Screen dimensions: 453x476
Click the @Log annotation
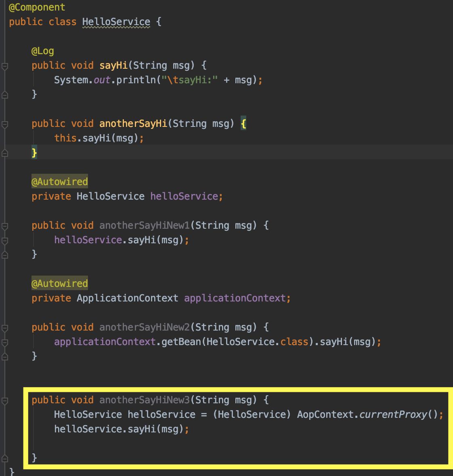[x=43, y=51]
